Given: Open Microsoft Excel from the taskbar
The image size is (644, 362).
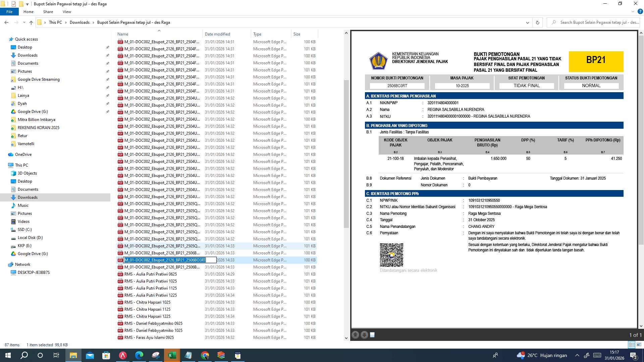Looking at the screenshot, I should pos(172,355).
